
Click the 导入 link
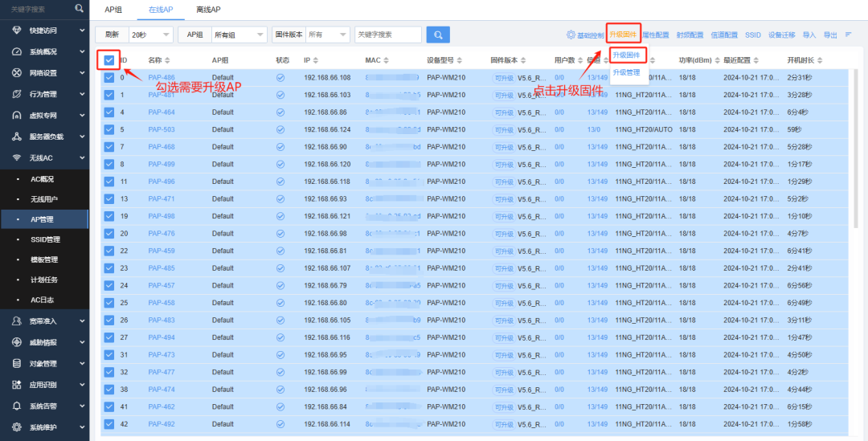coord(809,35)
